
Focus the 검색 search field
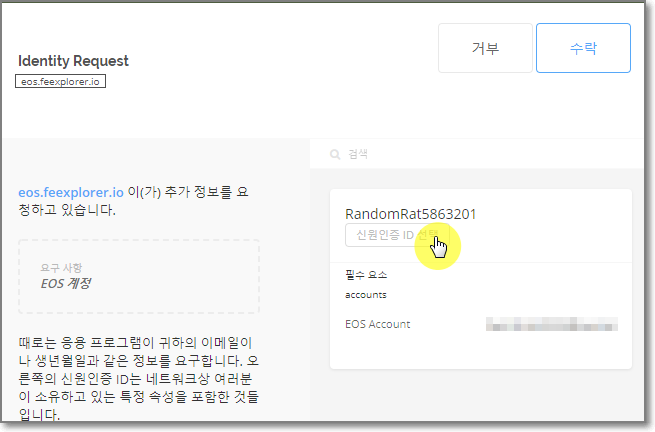click(x=477, y=154)
